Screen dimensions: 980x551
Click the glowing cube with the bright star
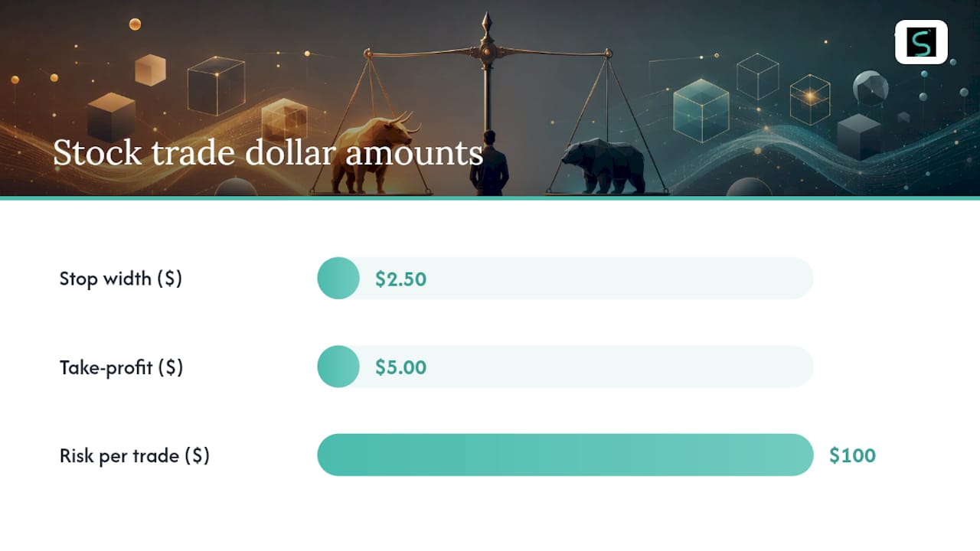coord(810,99)
